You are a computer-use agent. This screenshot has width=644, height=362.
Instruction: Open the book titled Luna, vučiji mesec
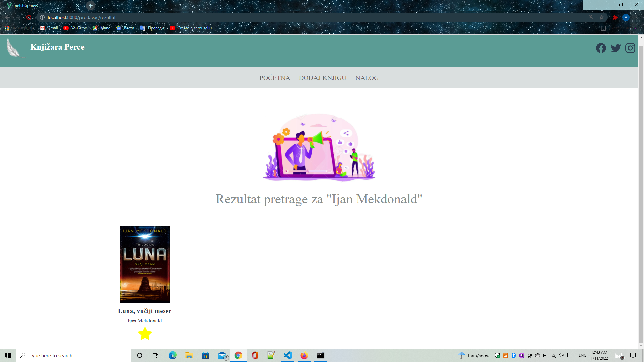click(145, 311)
